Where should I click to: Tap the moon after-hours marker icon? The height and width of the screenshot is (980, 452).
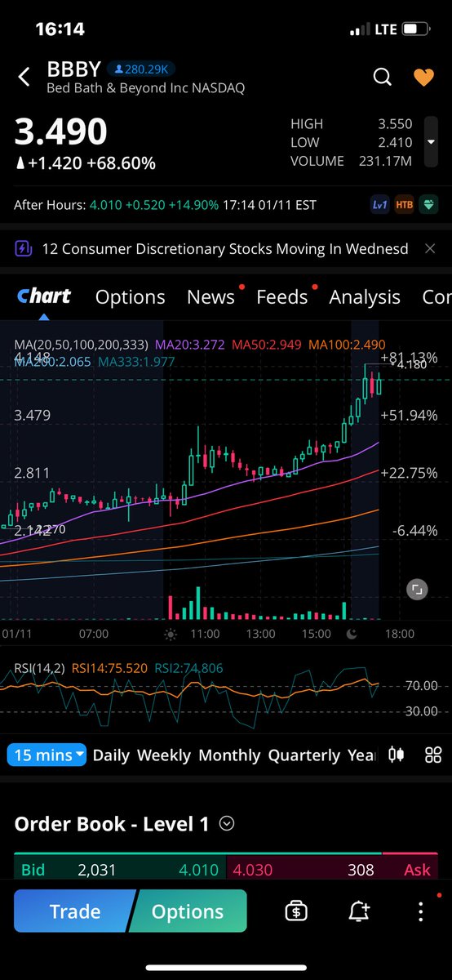pyautogui.click(x=352, y=634)
